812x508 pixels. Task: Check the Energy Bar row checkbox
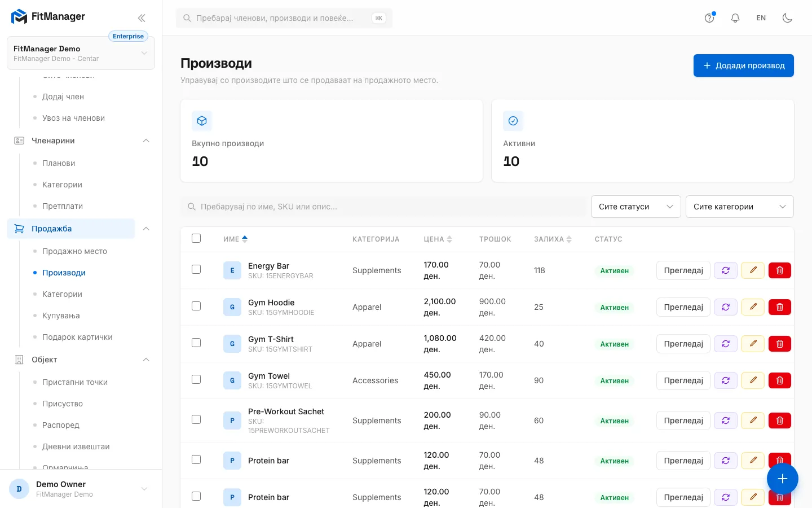point(196,269)
